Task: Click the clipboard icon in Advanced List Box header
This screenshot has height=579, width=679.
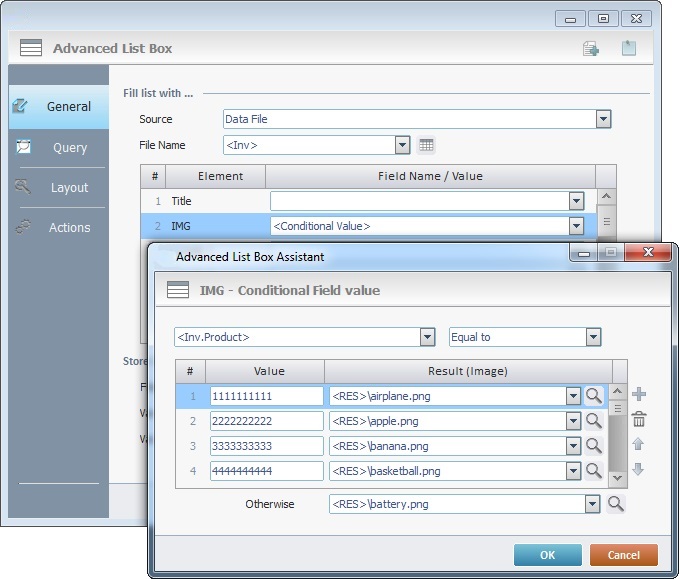Action: point(629,48)
